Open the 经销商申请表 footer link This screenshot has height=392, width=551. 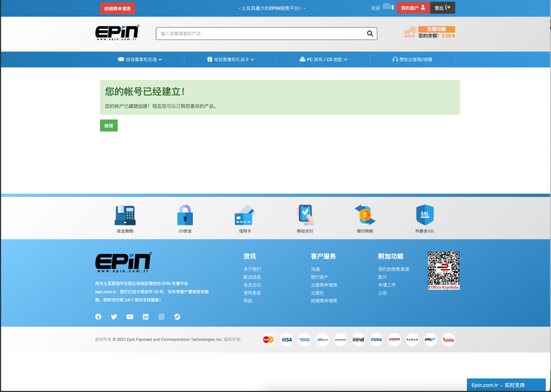click(324, 301)
